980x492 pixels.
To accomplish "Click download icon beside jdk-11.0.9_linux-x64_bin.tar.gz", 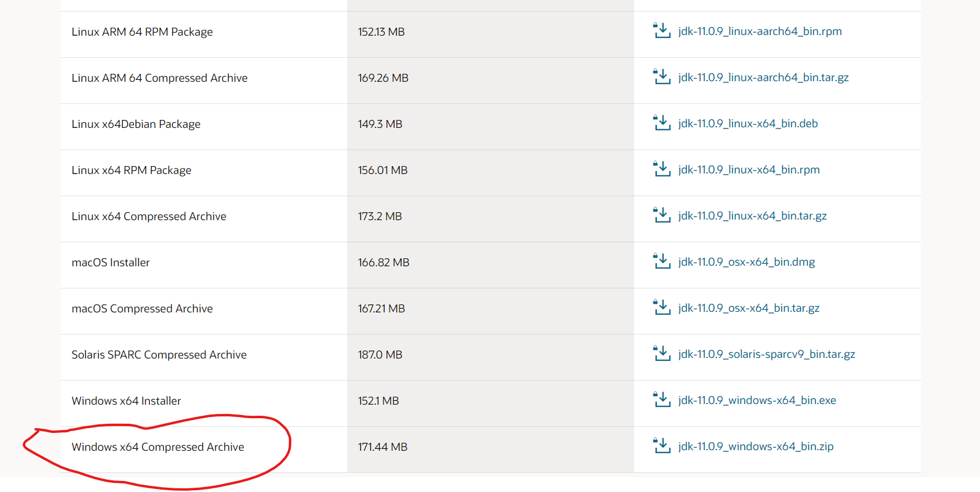I will click(662, 215).
